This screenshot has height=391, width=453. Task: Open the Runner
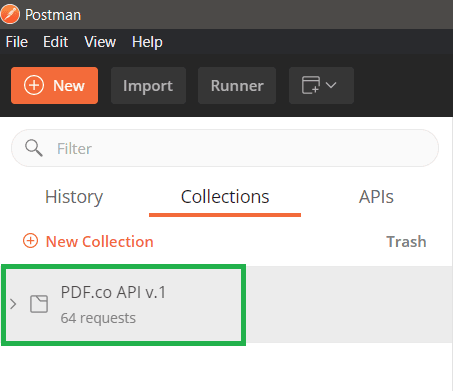[237, 85]
